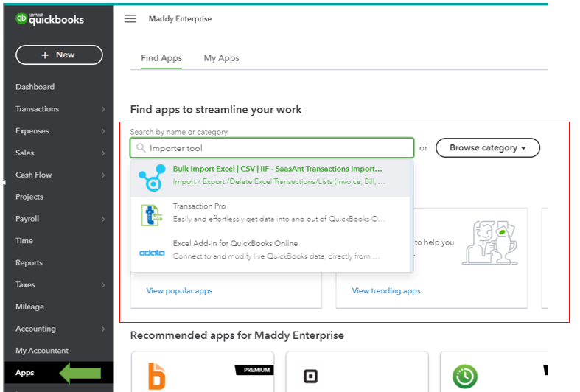Click the trending apps illustration
The width and height of the screenshot is (580, 392).
click(x=490, y=242)
